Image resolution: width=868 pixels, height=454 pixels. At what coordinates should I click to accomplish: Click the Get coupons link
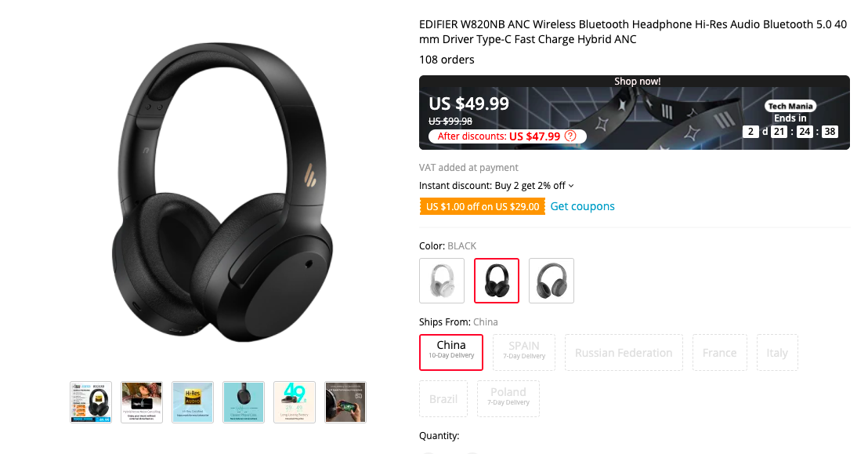click(582, 206)
